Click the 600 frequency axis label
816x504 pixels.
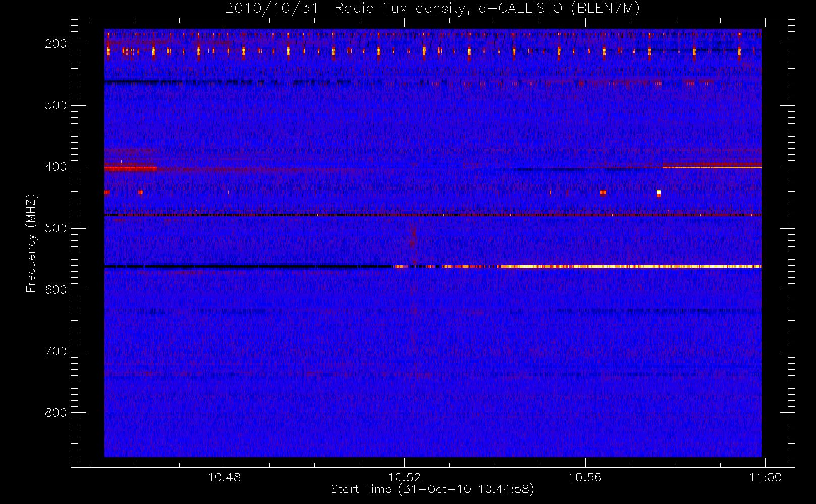click(55, 290)
